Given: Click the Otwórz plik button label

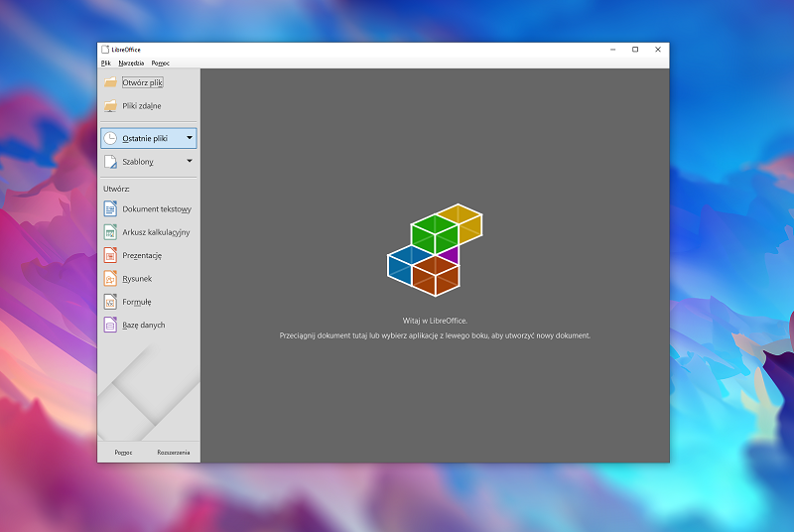Looking at the screenshot, I should (x=142, y=82).
